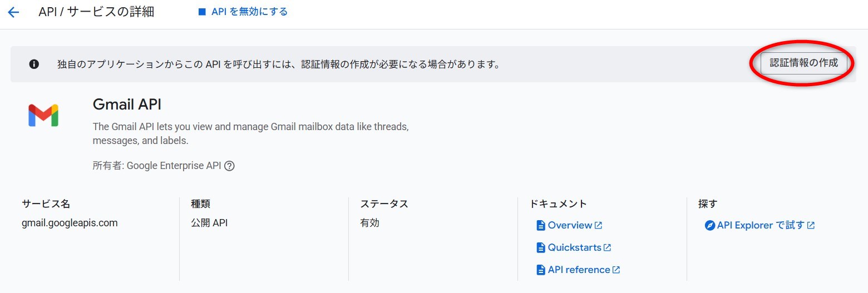This screenshot has width=868, height=293.
Task: Click the compass icon before API Explorer
Action: 709,225
